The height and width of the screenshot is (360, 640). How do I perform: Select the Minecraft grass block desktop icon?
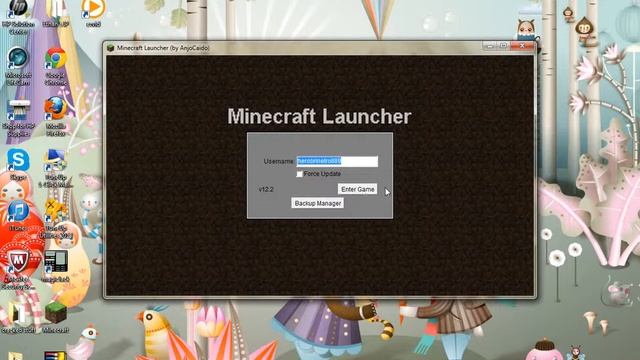[x=56, y=317]
